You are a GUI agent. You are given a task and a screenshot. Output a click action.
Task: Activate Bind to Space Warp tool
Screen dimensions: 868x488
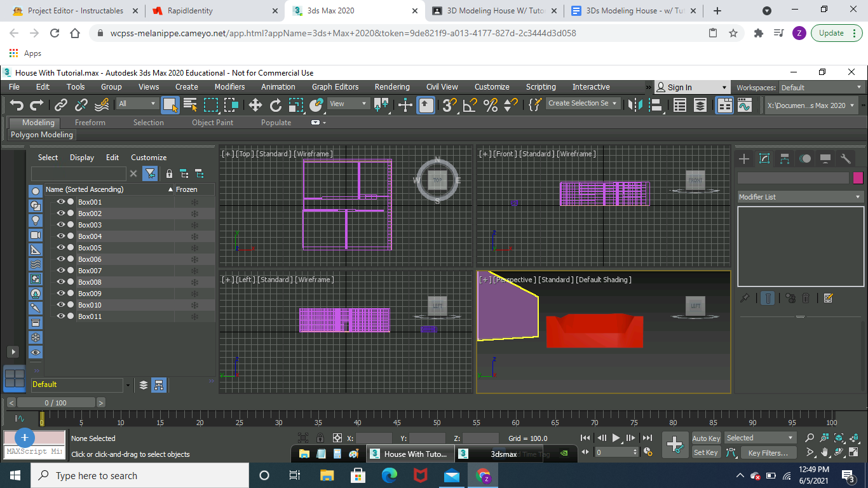pos(102,105)
